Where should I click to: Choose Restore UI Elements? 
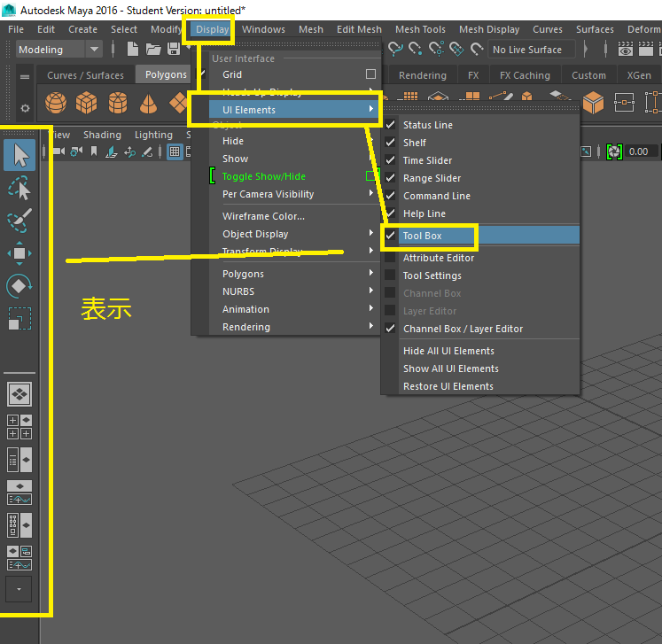coord(448,386)
